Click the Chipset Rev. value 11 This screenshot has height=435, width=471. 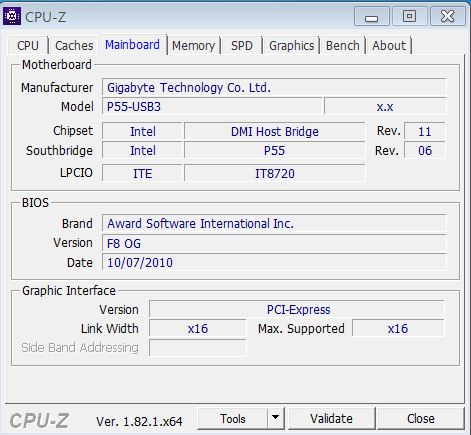(425, 131)
